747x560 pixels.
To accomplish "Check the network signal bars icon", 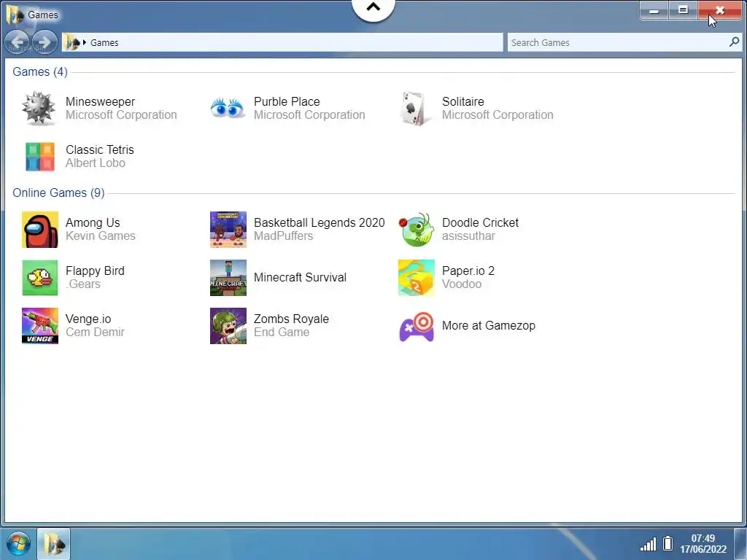I will 648,544.
